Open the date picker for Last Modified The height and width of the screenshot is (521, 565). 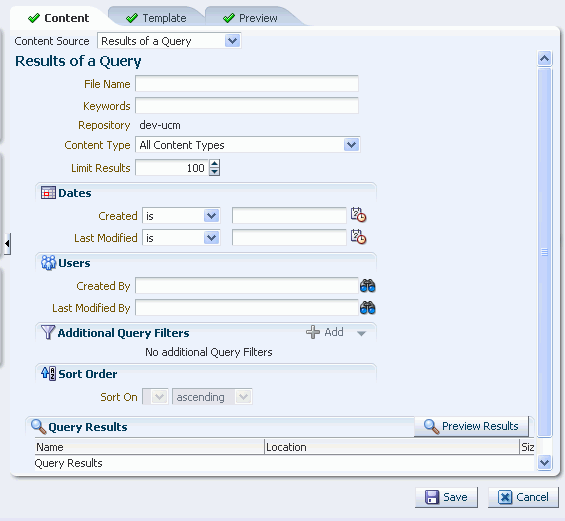[x=359, y=237]
